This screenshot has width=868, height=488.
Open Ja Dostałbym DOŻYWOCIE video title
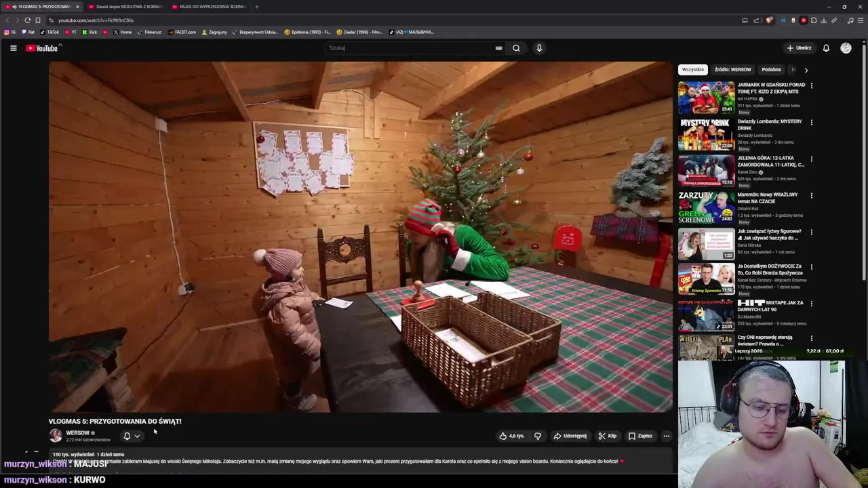coord(769,270)
